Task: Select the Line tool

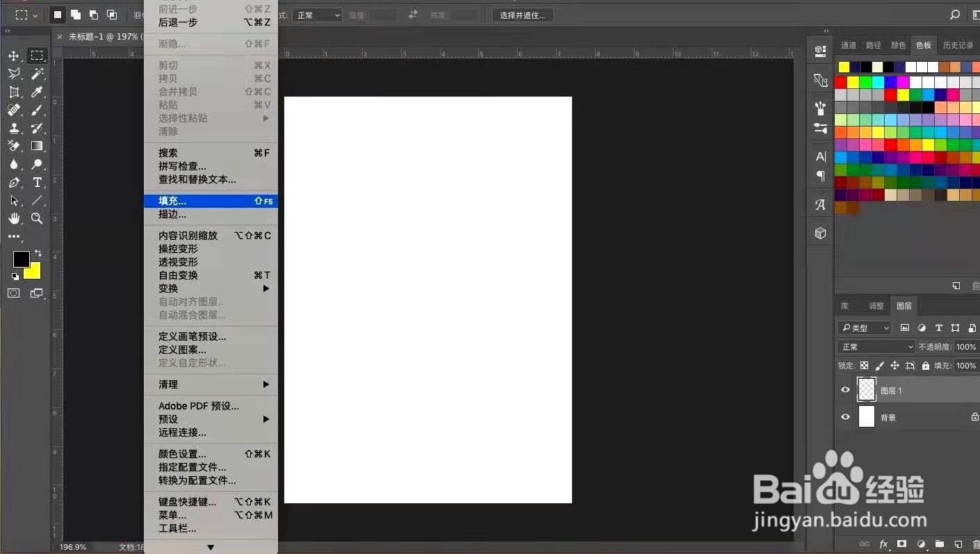Action: 37,200
